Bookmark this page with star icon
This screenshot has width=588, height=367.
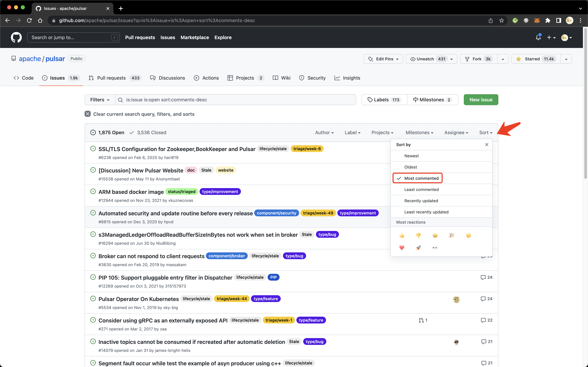point(502,20)
